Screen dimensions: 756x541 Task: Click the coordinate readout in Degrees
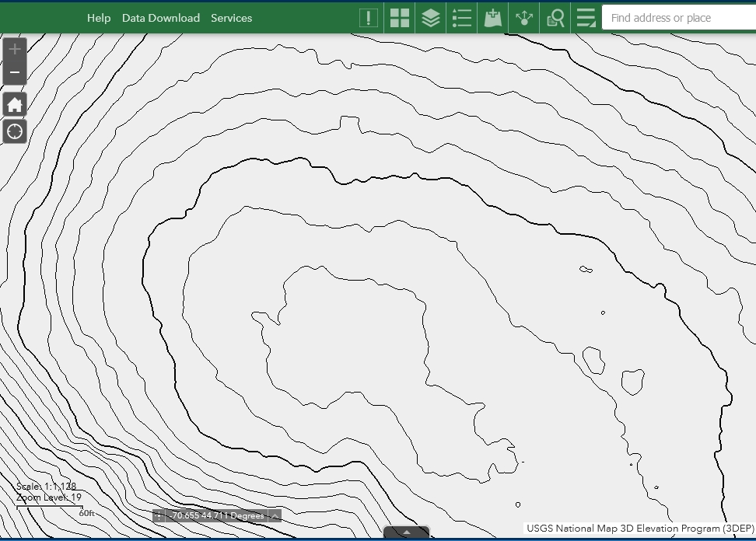click(217, 515)
